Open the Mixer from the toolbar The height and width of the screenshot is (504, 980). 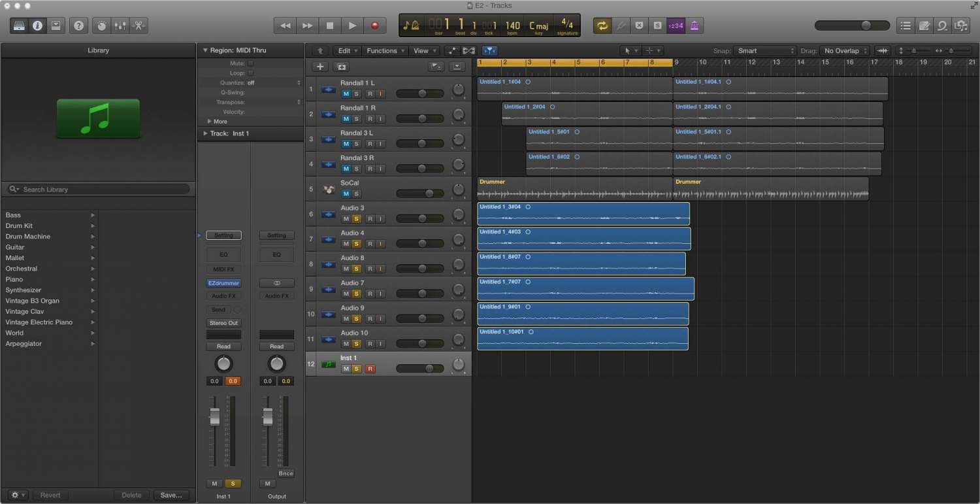pos(120,25)
